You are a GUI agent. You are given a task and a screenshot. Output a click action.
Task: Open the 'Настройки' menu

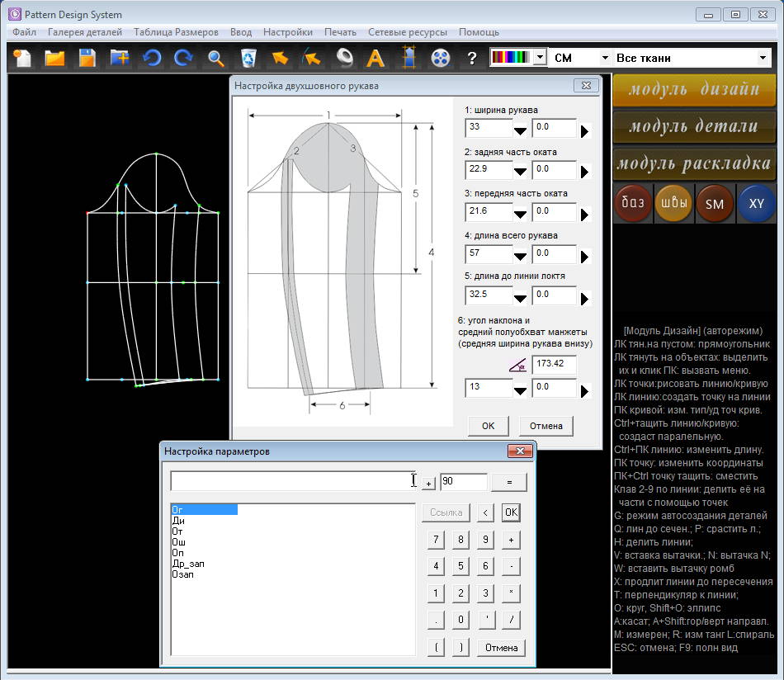click(287, 32)
